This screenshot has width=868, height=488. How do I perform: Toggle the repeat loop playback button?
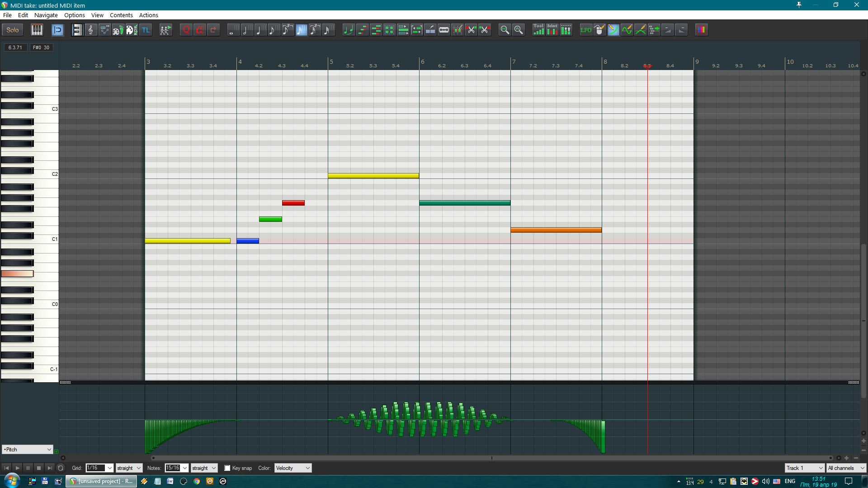[x=61, y=468]
